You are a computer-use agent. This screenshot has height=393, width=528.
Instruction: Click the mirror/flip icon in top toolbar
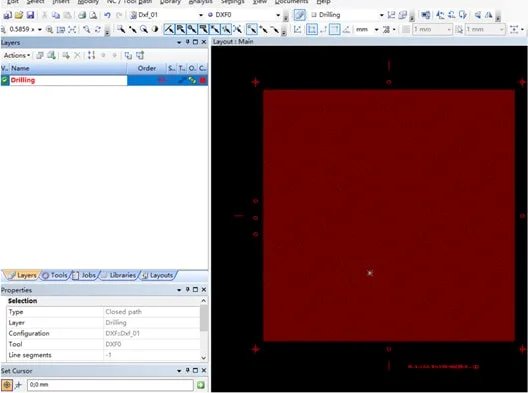(x=489, y=15)
